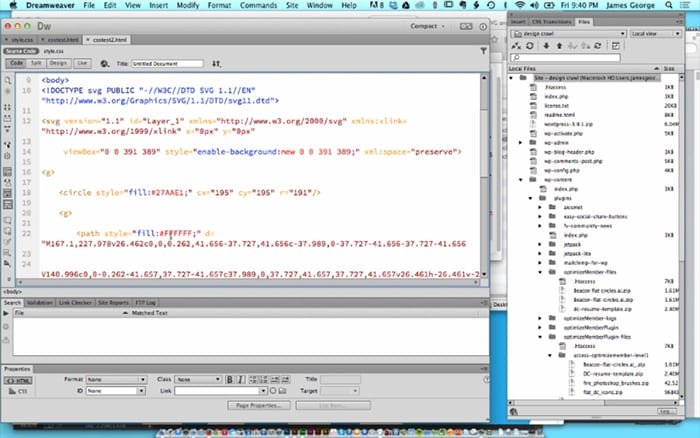Click the first Refresh icon in Files panel
This screenshot has height=438, width=700.
click(530, 46)
